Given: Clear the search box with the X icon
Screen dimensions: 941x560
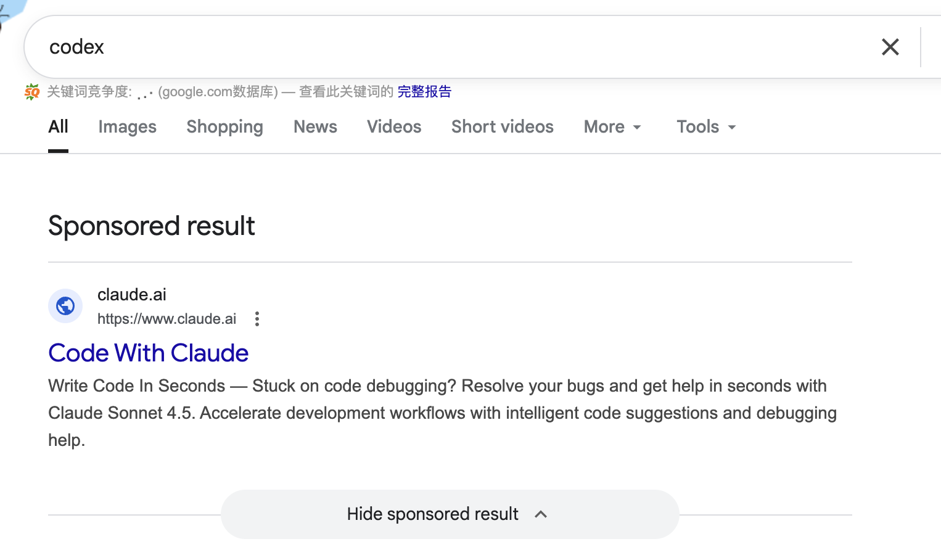Looking at the screenshot, I should tap(890, 47).
